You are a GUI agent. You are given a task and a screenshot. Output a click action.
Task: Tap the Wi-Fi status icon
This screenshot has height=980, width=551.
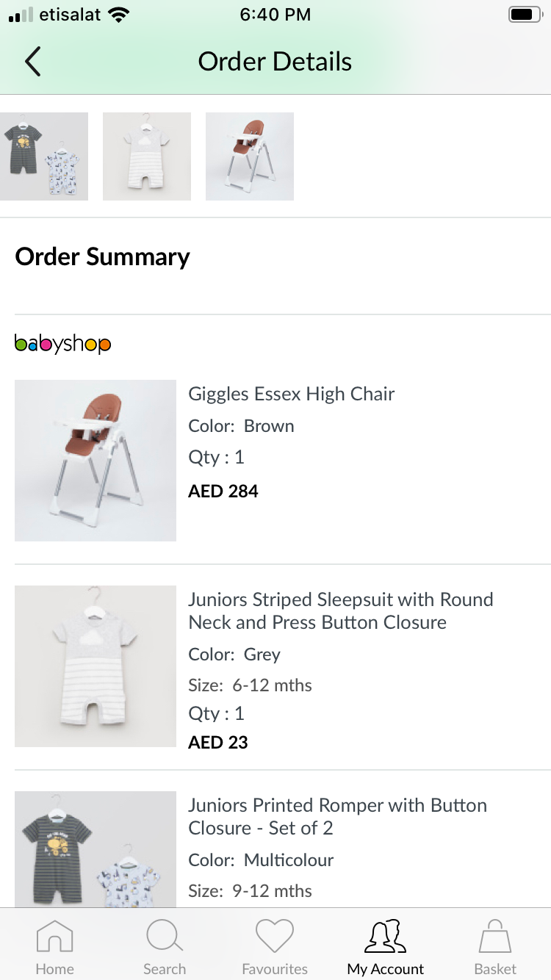click(118, 15)
